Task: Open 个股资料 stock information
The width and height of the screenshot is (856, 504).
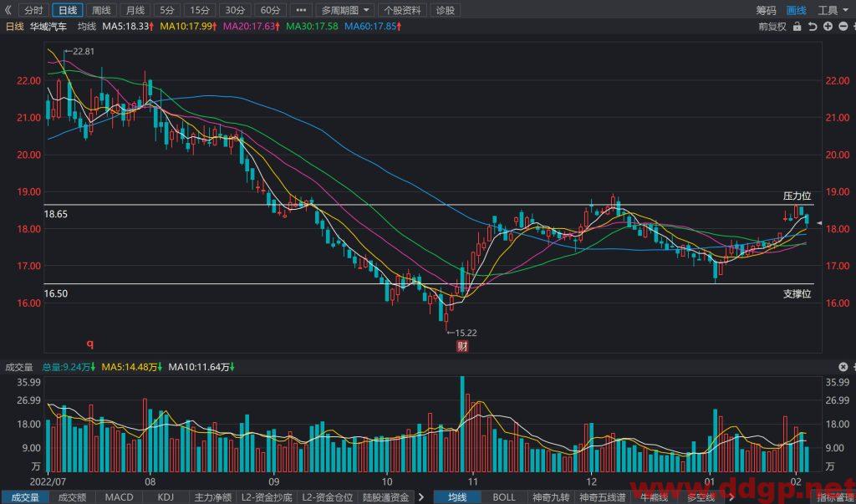Action: 402,10
